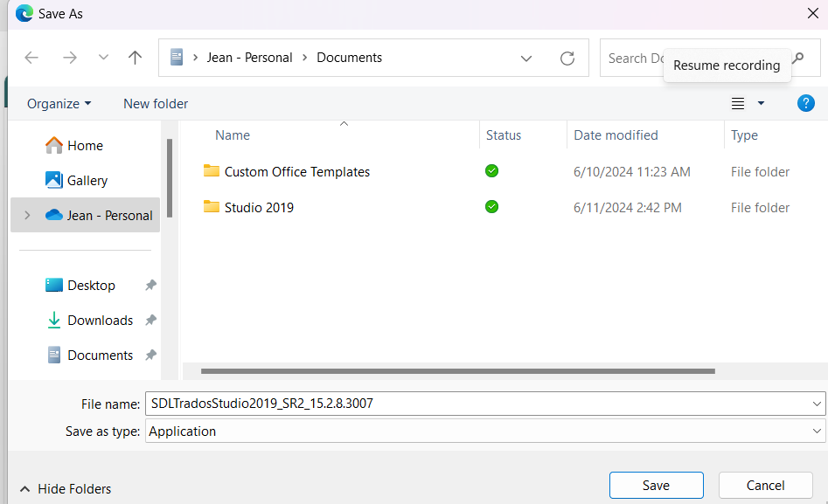Viewport: 828px width, 504px height.
Task: Sort by Type column header
Action: click(x=744, y=135)
